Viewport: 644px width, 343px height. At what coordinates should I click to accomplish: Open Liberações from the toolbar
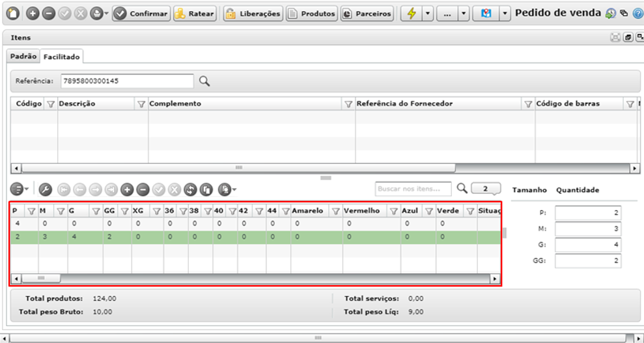click(253, 14)
